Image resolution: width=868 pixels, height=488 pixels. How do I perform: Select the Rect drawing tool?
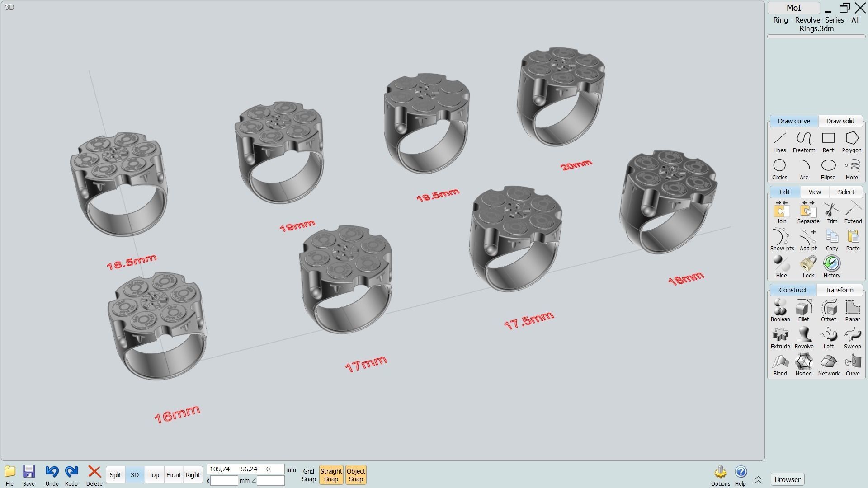pyautogui.click(x=828, y=142)
